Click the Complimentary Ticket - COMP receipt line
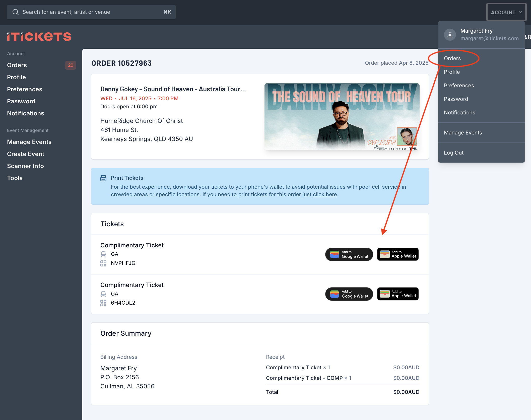 pos(308,378)
